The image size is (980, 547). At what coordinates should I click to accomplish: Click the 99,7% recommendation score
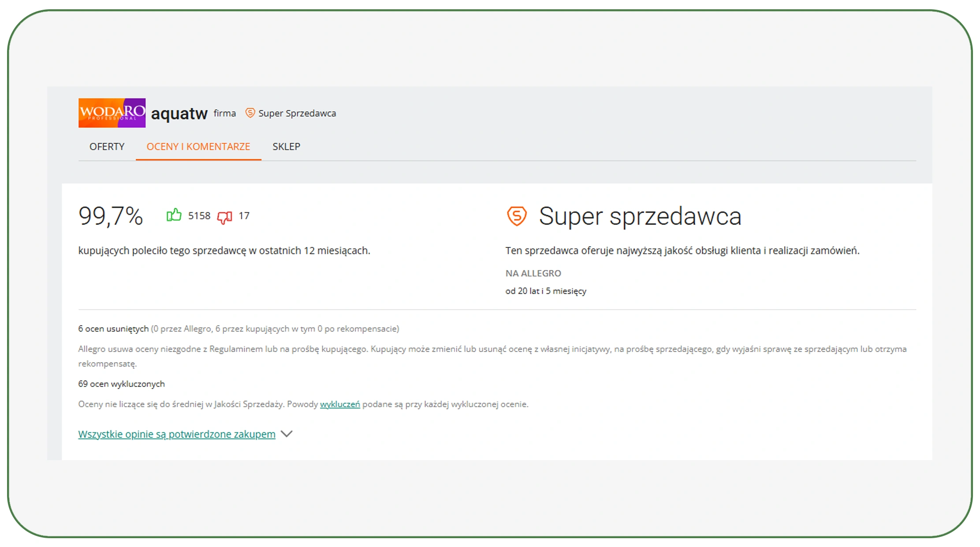111,216
